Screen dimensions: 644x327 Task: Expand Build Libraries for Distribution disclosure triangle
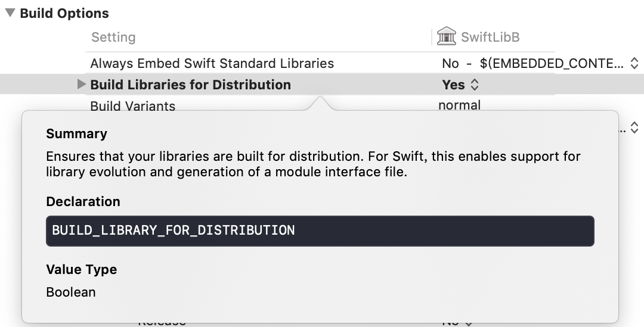pyautogui.click(x=82, y=85)
